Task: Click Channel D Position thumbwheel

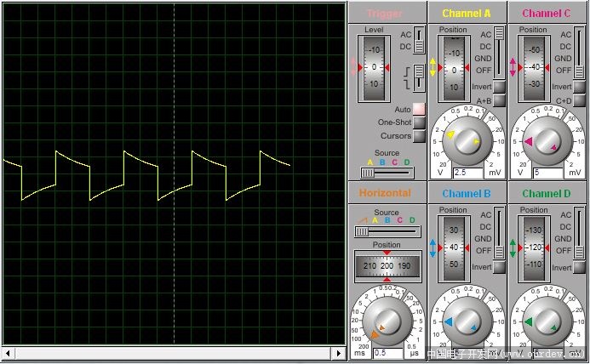Action: point(534,248)
